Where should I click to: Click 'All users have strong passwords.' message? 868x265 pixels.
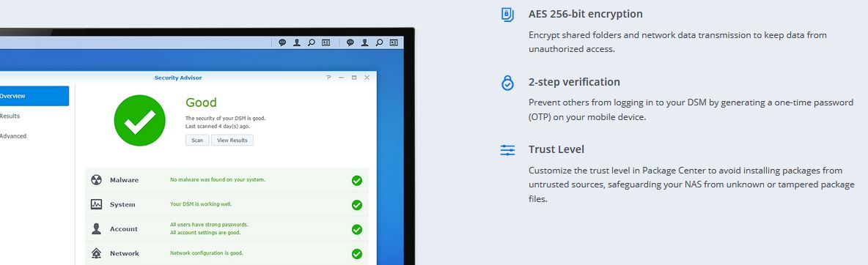(x=209, y=224)
